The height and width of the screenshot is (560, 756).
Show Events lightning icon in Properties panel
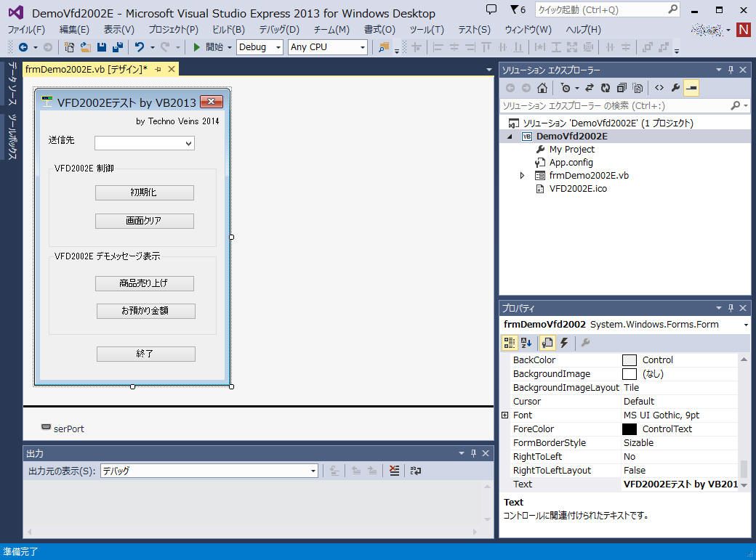pyautogui.click(x=563, y=343)
